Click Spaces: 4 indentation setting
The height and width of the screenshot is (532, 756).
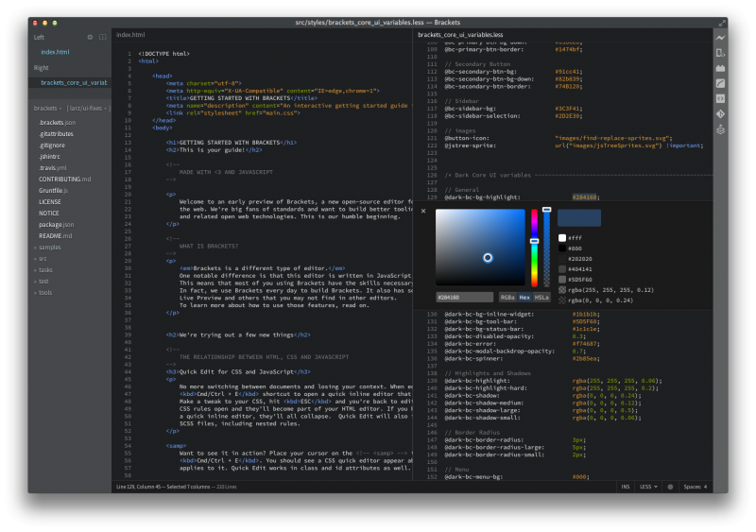pos(696,487)
